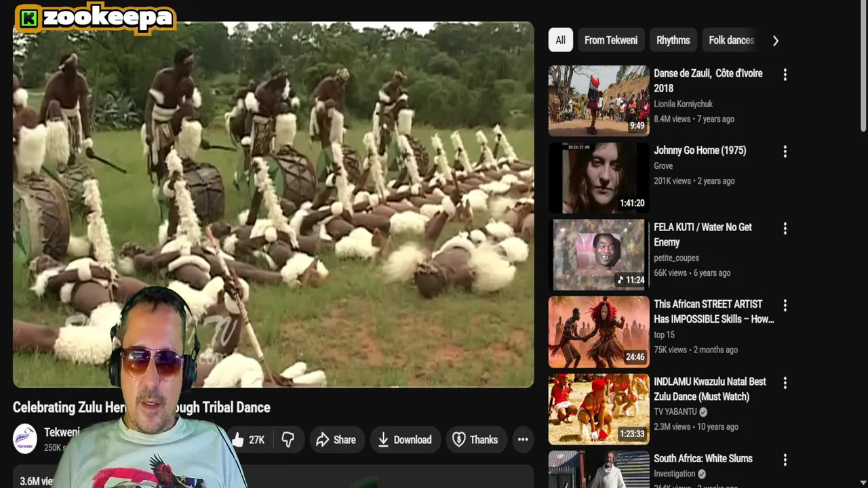Select the Folk dances filter chip
This screenshot has width=868, height=488.
[x=731, y=40]
